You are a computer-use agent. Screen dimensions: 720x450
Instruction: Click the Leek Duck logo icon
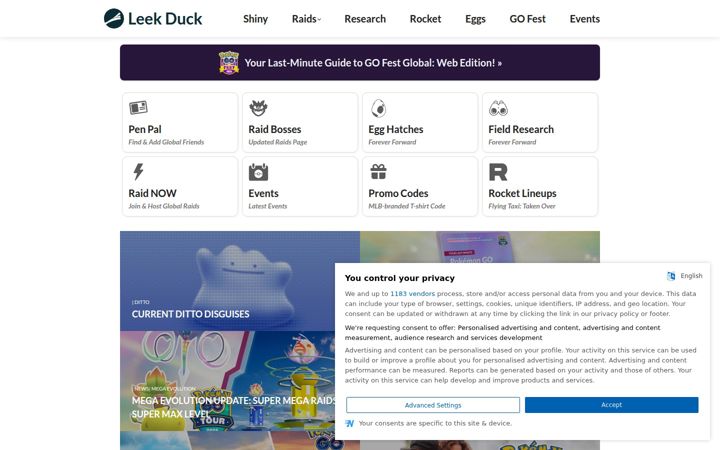[x=113, y=18]
